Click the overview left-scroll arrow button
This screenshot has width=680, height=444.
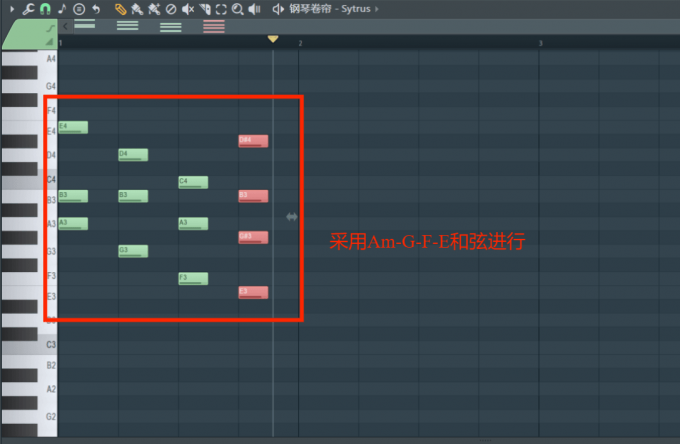(65, 26)
